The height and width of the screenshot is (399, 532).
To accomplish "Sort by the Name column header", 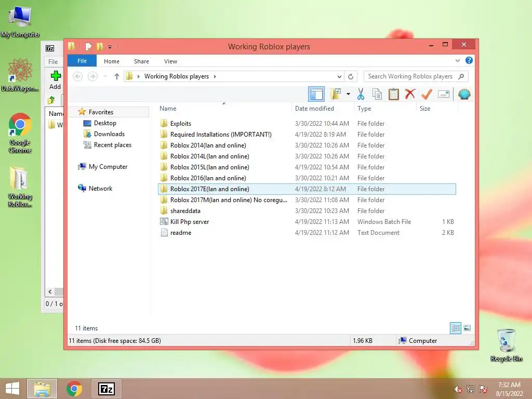I will (x=224, y=109).
